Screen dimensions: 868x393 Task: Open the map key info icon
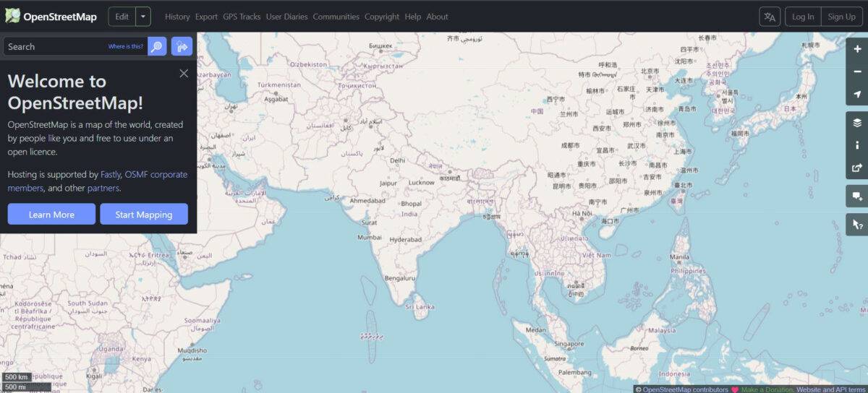pos(857,145)
